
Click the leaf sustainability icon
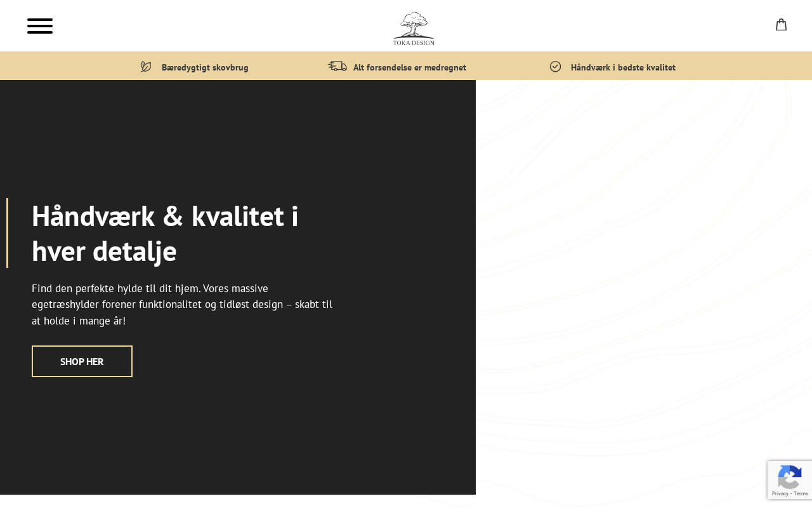click(146, 67)
